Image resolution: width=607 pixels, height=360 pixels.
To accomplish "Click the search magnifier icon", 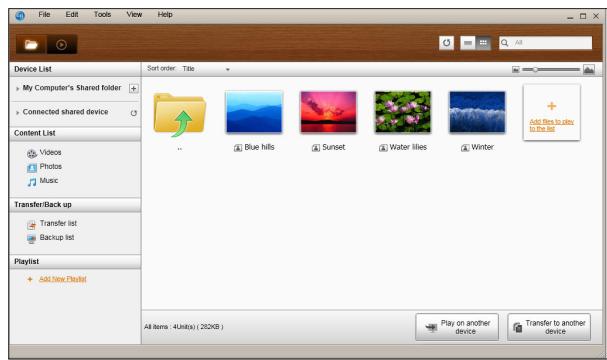I will (x=504, y=43).
